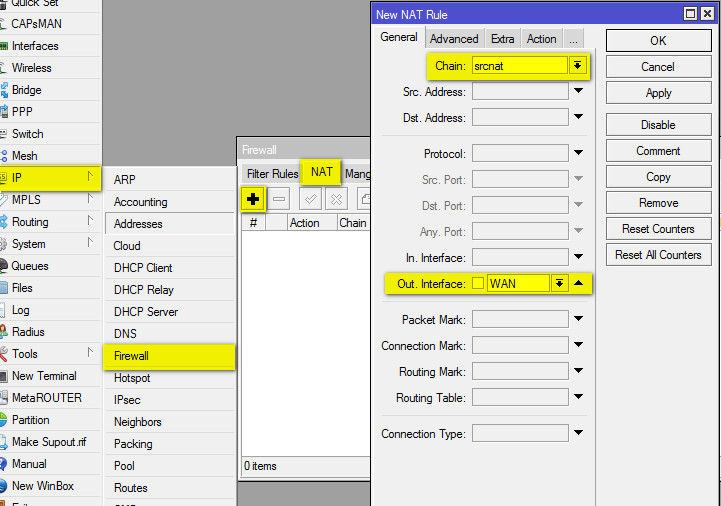The width and height of the screenshot is (721, 506).
Task: Click the plus icon to add a rule
Action: pos(253,199)
